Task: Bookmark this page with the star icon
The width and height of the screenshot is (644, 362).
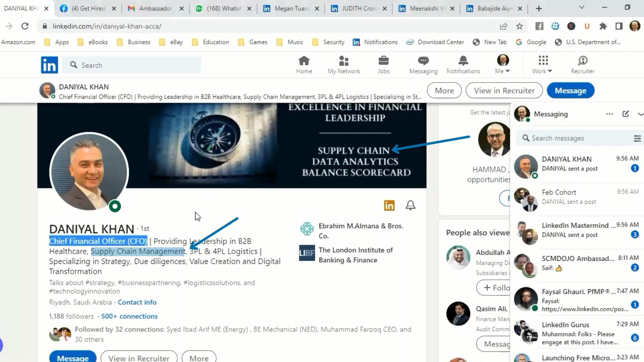Action: pyautogui.click(x=520, y=26)
